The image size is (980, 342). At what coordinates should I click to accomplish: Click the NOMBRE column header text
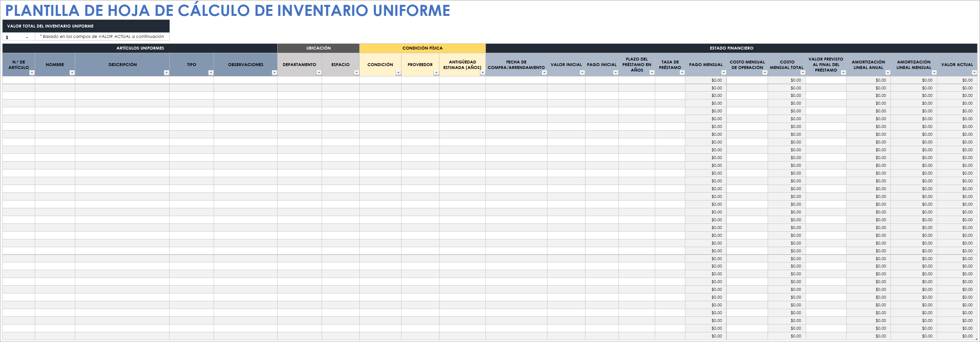click(55, 64)
